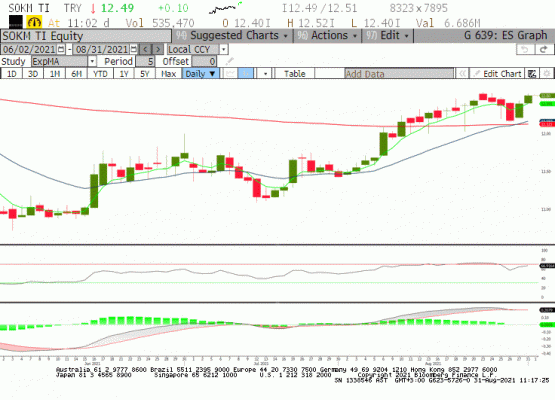
Task: Open the end date calendar picker
Action: 134,49
